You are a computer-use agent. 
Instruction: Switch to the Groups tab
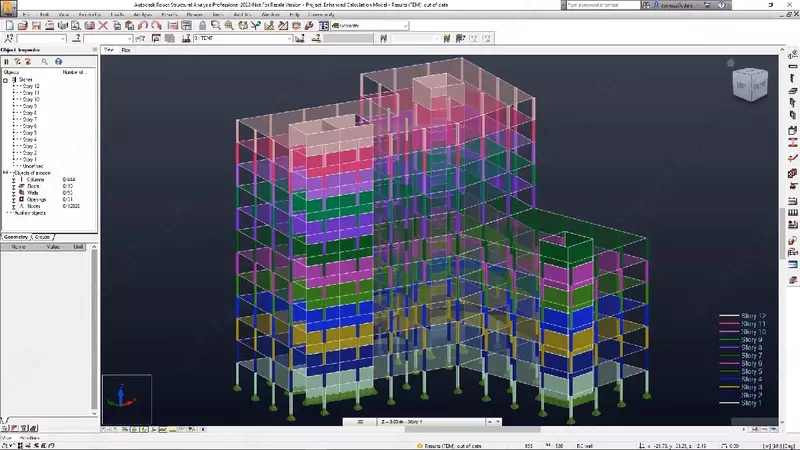(43, 237)
